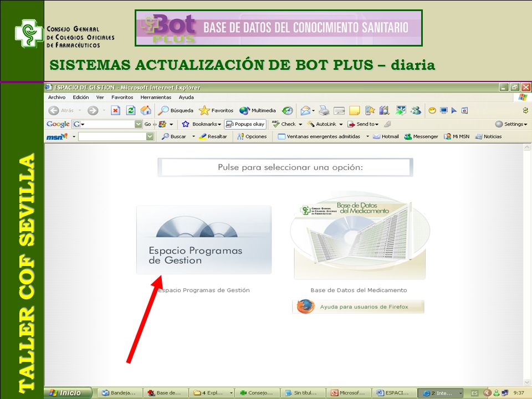Click the AutoLink toolbar button
The image size is (532, 399).
click(x=322, y=124)
